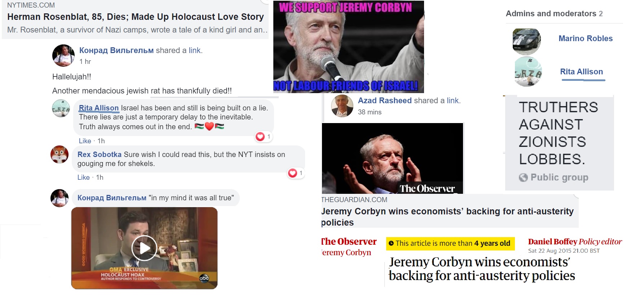Click the Public group globe icon

(523, 177)
